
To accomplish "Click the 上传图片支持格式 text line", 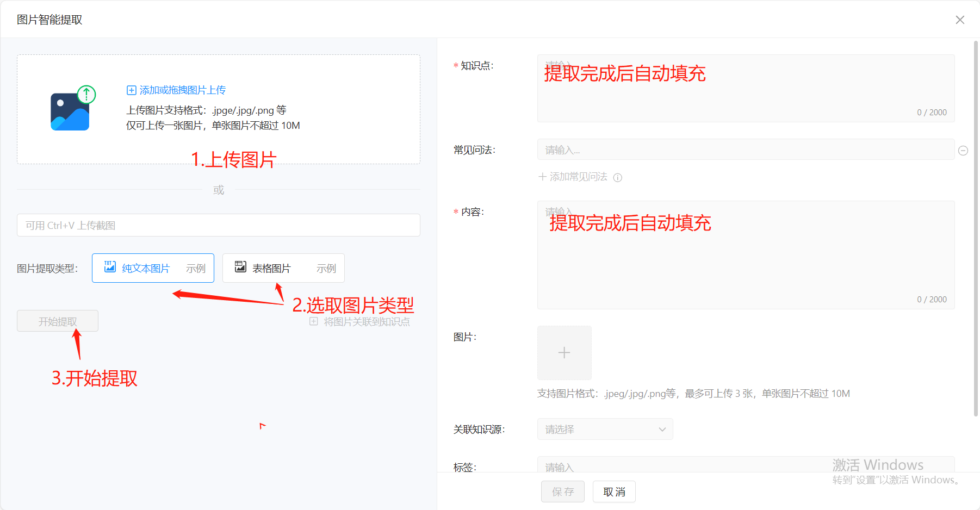I will [x=206, y=110].
